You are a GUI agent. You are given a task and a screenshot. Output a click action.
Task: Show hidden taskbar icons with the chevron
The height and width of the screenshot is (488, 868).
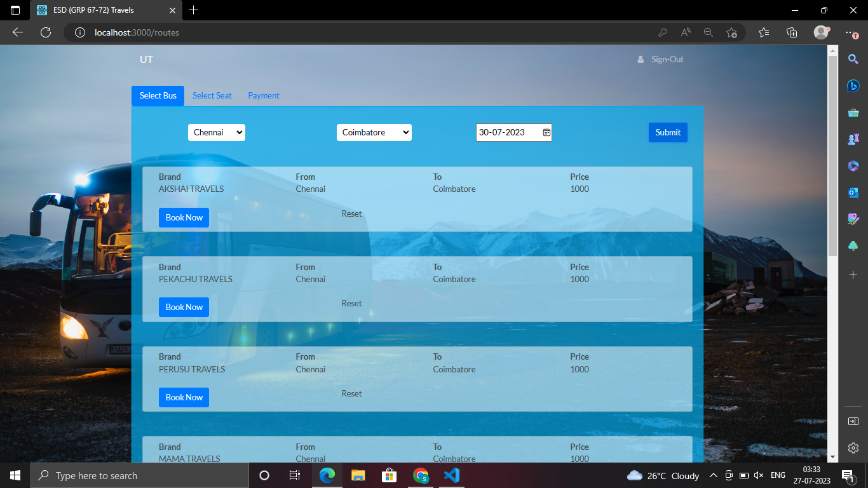[713, 475]
